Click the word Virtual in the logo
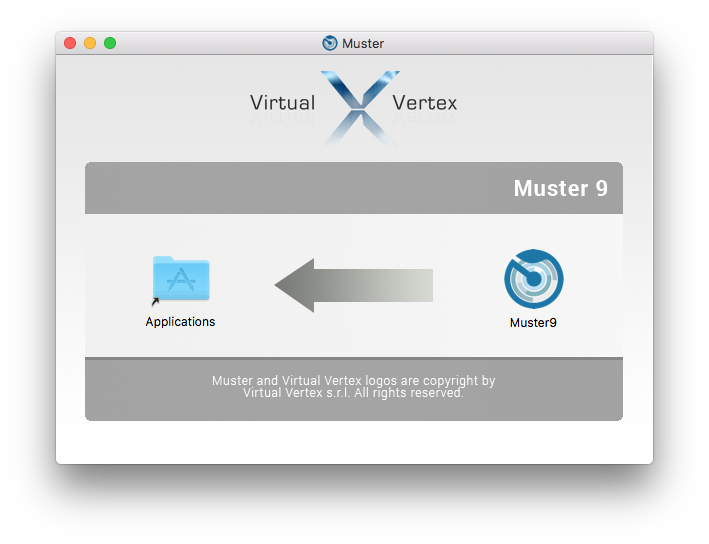This screenshot has height=544, width=709. pyautogui.click(x=282, y=102)
